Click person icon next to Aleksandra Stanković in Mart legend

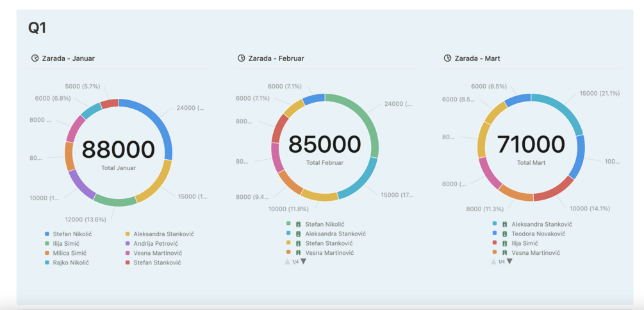click(505, 225)
